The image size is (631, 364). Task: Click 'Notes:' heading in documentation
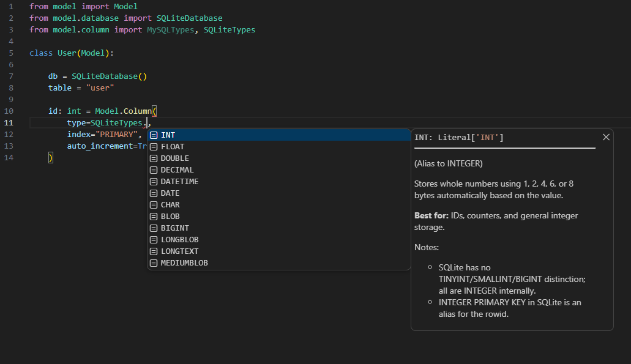(427, 247)
